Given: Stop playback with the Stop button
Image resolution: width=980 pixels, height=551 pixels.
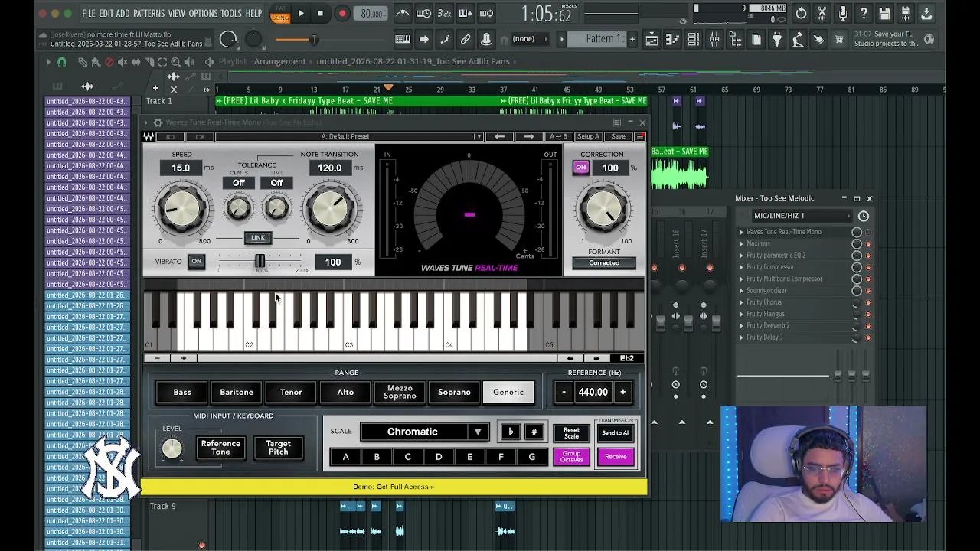Looking at the screenshot, I should 320,13.
